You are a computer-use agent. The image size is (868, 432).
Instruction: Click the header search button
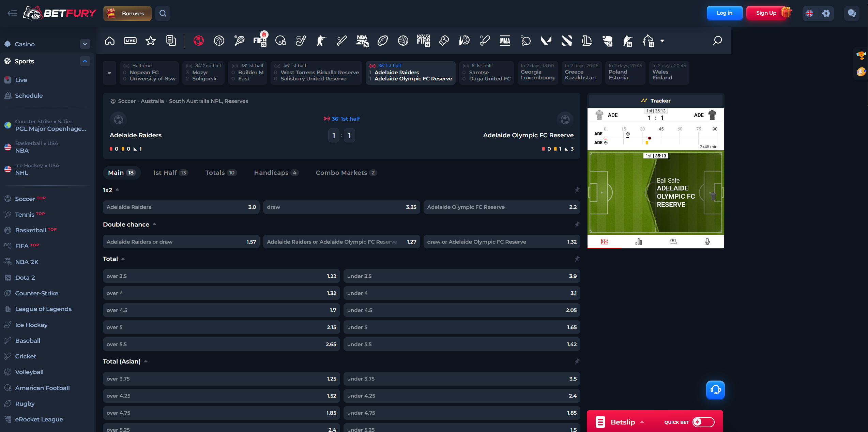163,13
